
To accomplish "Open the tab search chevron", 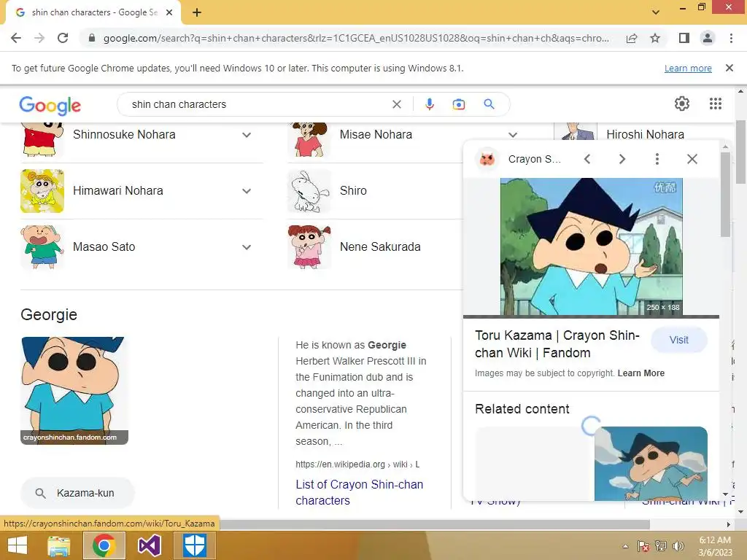I will (x=656, y=12).
